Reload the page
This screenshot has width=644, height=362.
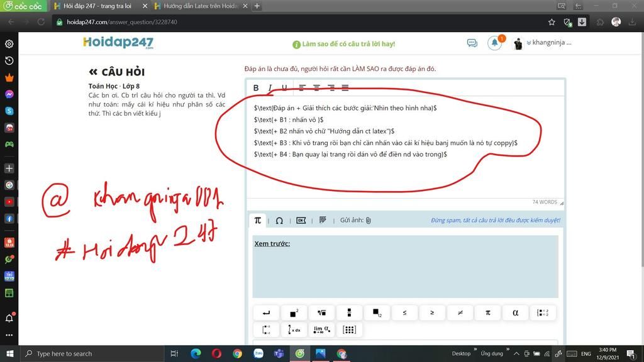point(41,22)
